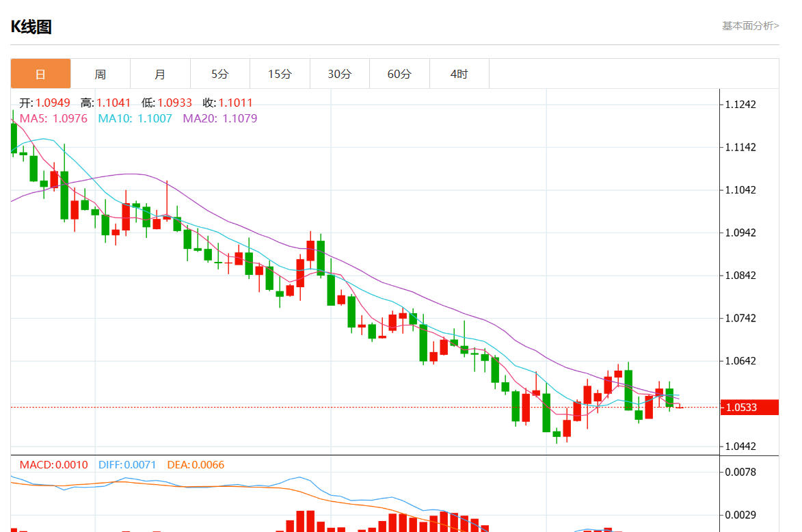Screen dimensions: 802x532
Task: Click the 1.0442 price axis label
Action: pos(740,446)
